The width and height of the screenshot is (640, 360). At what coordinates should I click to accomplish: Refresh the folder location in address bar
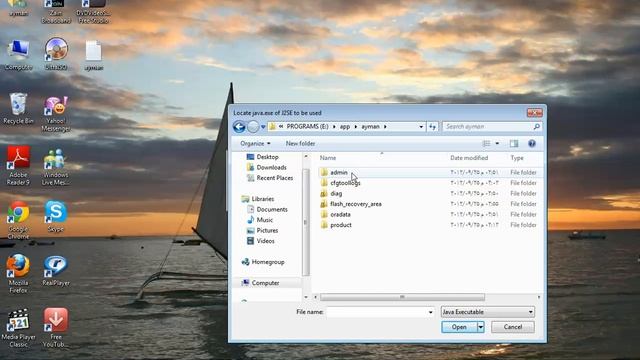click(x=432, y=127)
